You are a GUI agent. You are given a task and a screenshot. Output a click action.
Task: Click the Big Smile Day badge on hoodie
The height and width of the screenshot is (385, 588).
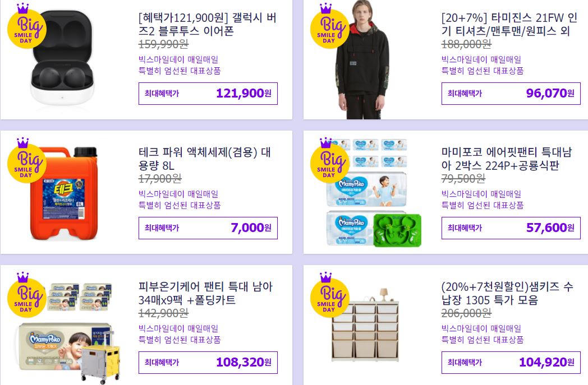click(x=329, y=26)
